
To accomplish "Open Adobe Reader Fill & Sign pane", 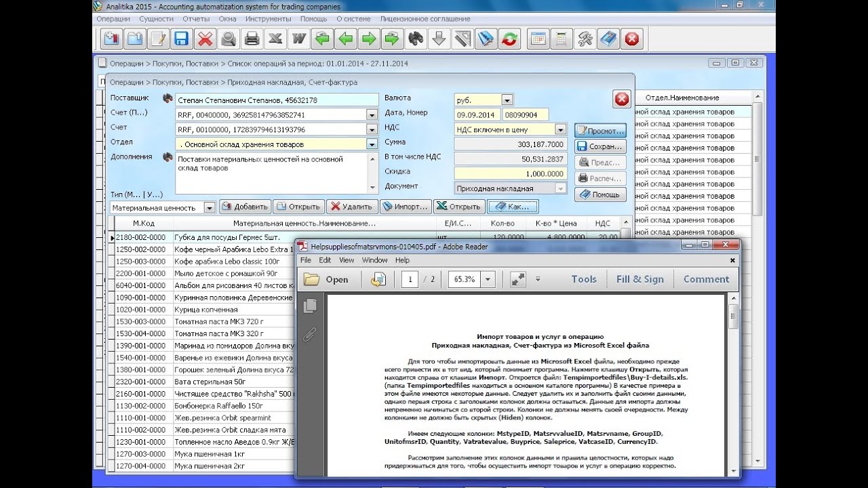I will click(x=639, y=279).
